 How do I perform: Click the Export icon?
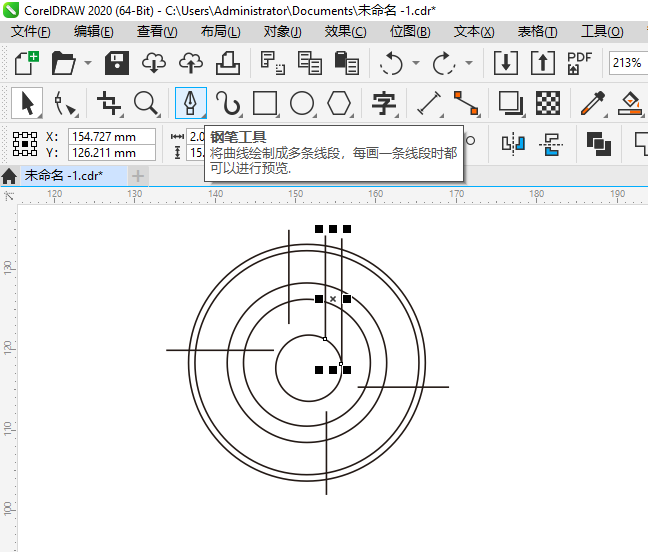coord(543,63)
